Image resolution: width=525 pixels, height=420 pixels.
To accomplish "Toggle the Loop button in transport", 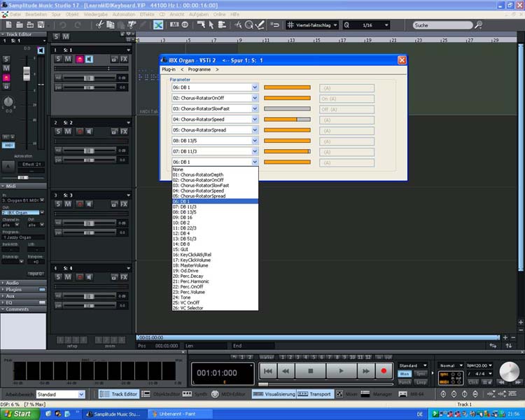I will (x=421, y=382).
